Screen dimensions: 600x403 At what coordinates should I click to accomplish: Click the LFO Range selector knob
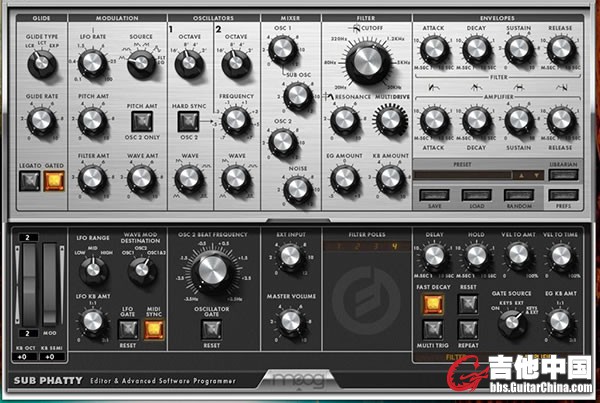tap(93, 269)
